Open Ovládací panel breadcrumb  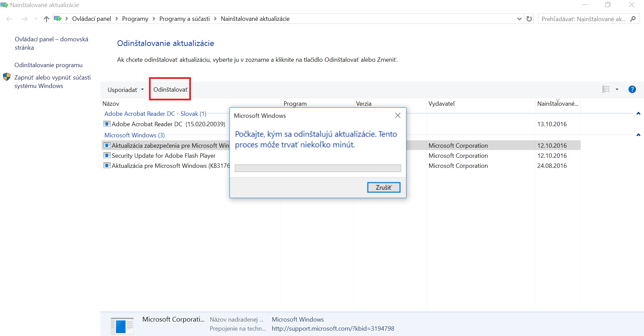(x=91, y=19)
